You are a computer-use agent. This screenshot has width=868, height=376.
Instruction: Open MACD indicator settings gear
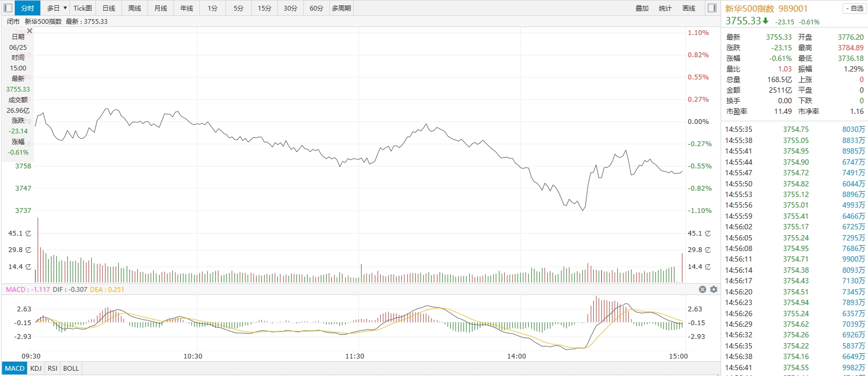point(714,290)
